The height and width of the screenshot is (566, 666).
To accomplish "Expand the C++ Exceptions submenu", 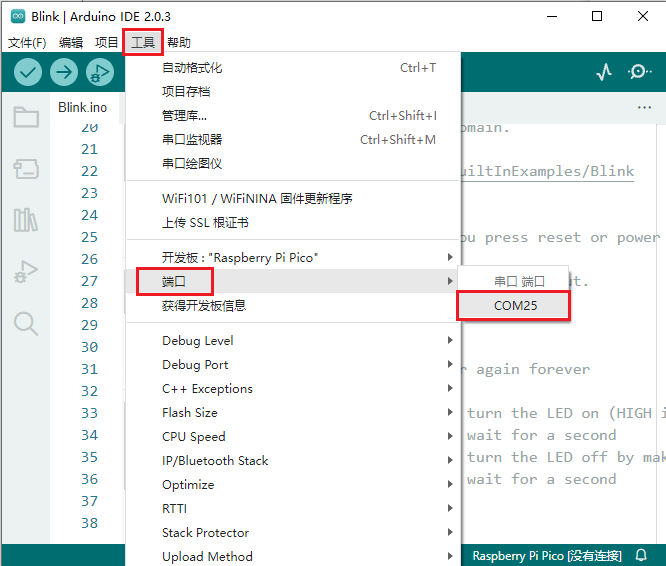I will coord(293,389).
